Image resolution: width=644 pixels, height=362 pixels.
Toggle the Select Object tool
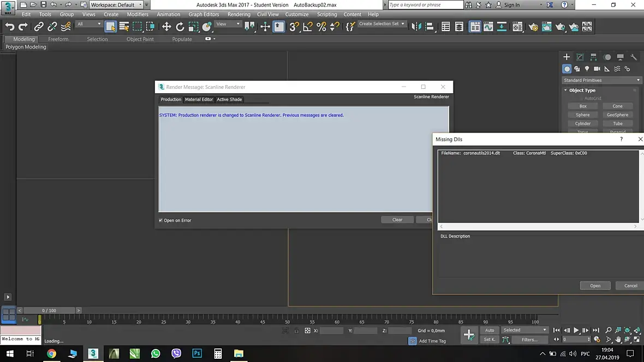[x=111, y=27]
